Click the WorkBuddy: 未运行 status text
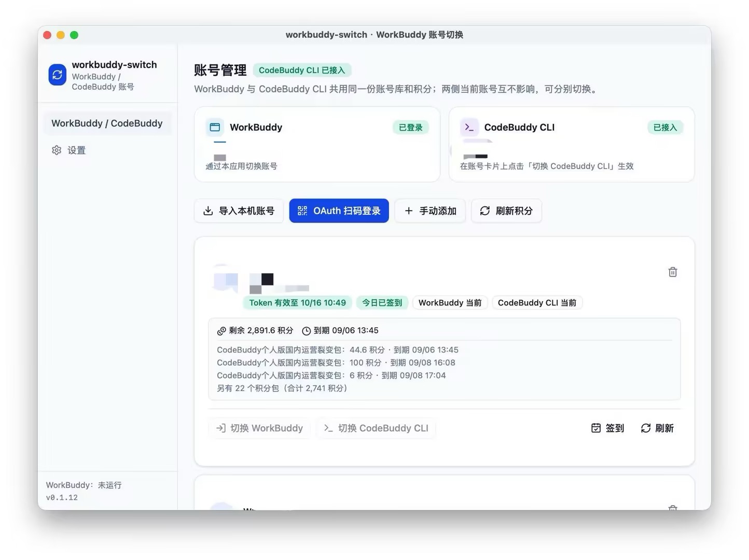Image resolution: width=749 pixels, height=560 pixels. (x=84, y=485)
